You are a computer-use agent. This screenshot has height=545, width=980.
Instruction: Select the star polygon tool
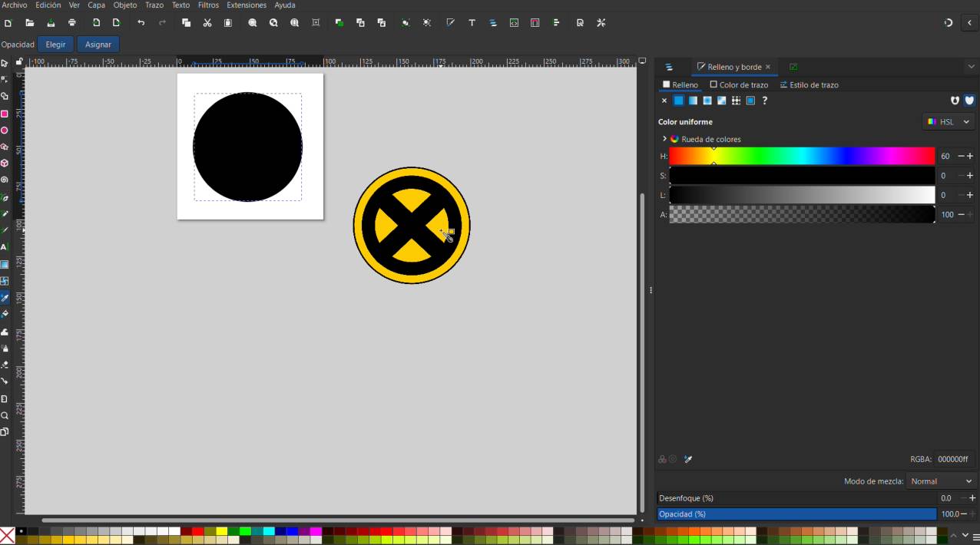point(5,147)
